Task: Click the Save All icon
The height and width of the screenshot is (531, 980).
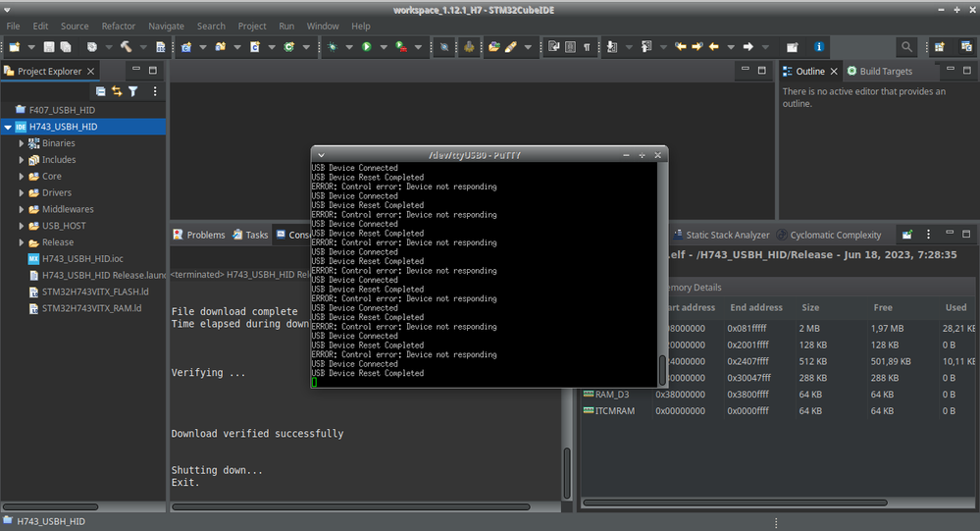Action: 65,47
